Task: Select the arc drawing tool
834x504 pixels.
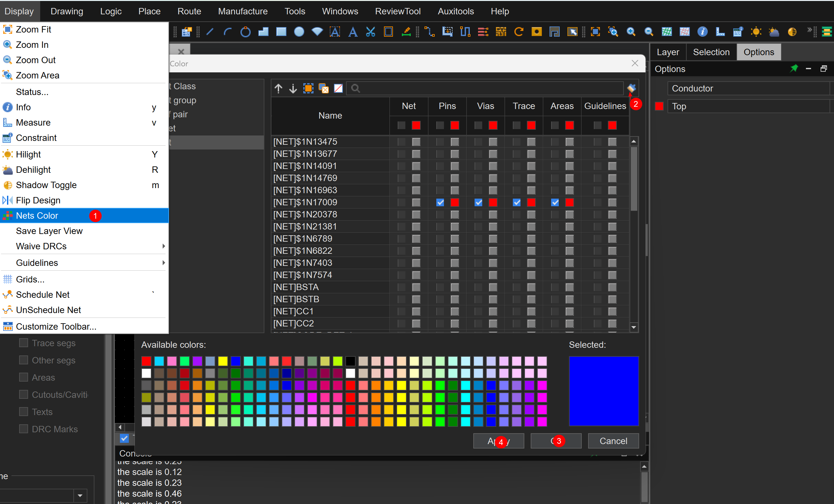Action: tap(227, 32)
